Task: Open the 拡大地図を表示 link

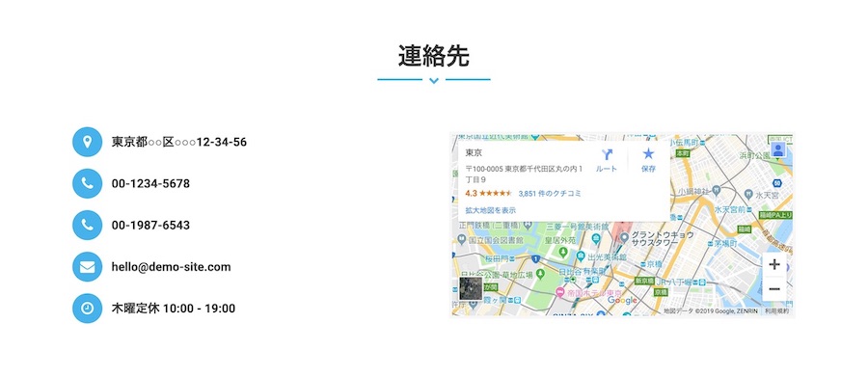Action: tap(491, 210)
